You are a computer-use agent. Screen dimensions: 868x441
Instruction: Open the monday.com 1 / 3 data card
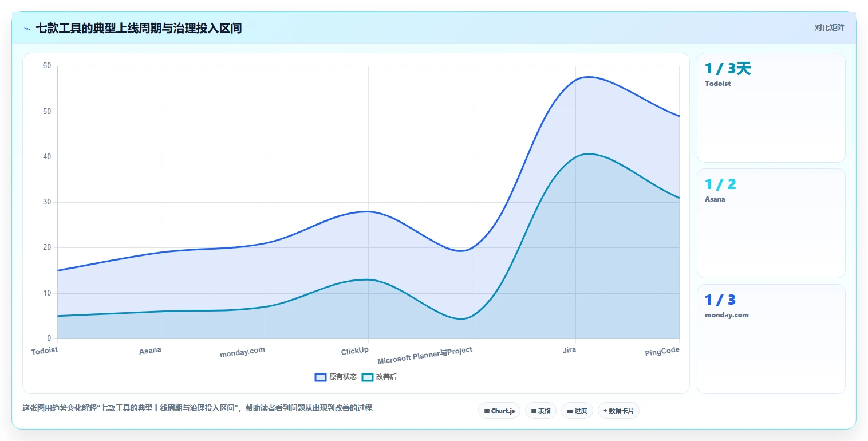coord(771,339)
